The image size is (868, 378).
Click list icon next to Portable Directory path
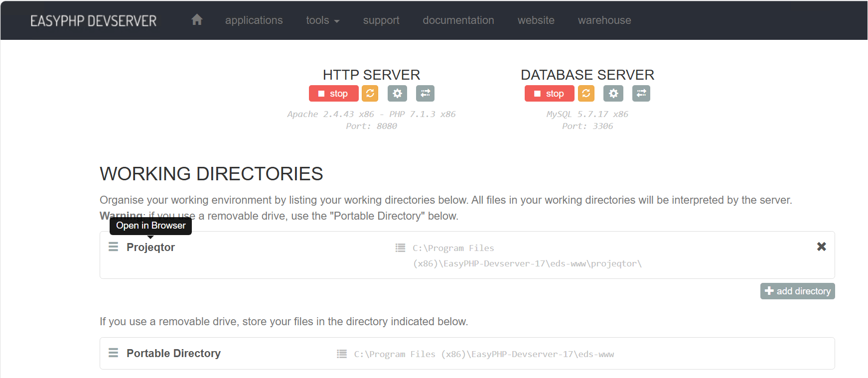tap(342, 354)
